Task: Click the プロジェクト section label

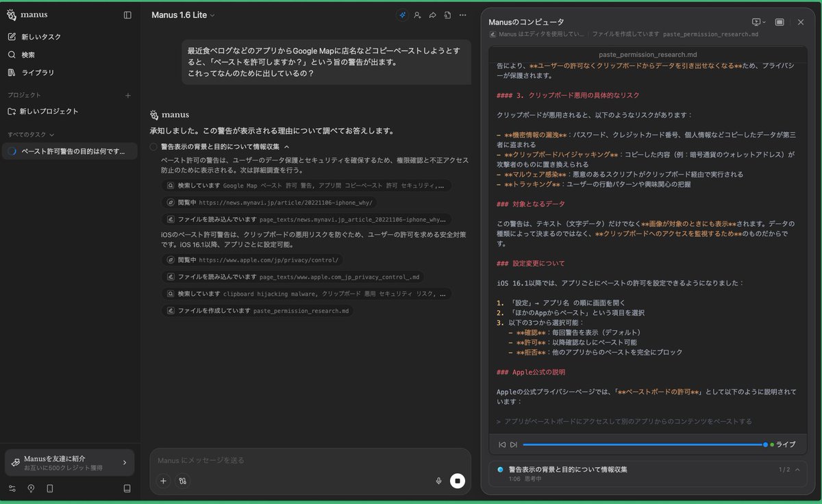Action: (x=24, y=95)
